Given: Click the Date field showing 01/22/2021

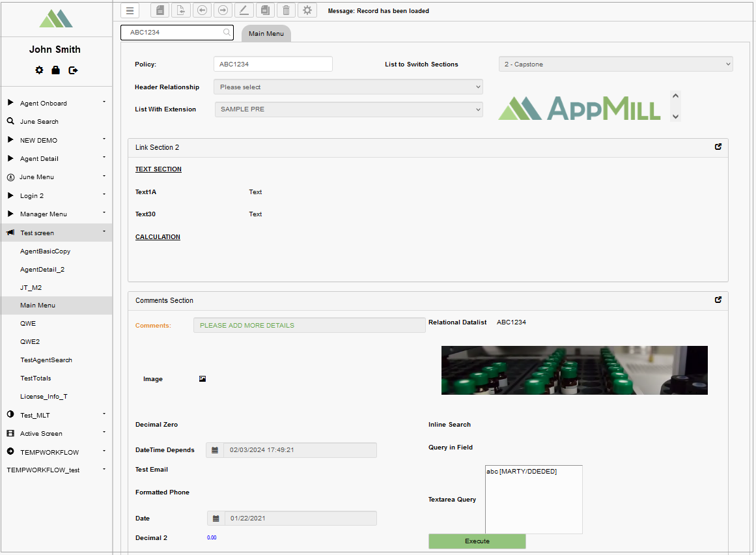Looking at the screenshot, I should 300,519.
